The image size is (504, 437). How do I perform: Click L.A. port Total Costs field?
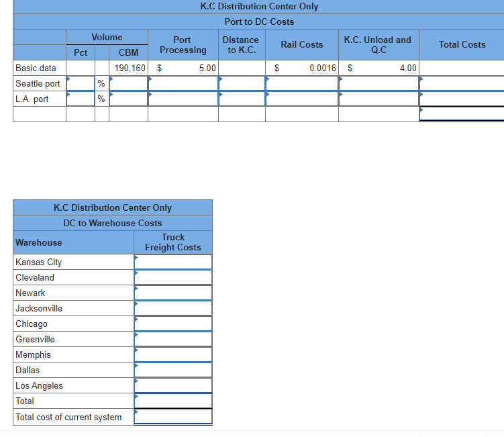(x=462, y=99)
